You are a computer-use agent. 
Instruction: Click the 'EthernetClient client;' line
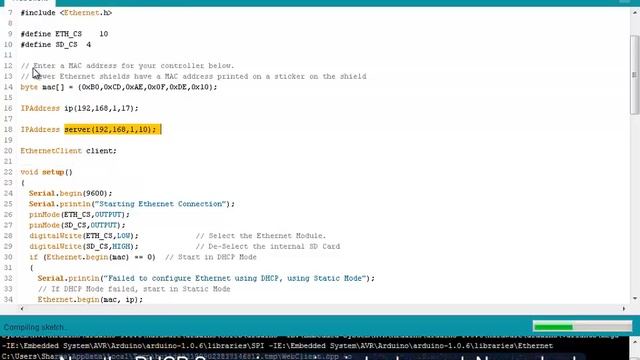pos(69,151)
